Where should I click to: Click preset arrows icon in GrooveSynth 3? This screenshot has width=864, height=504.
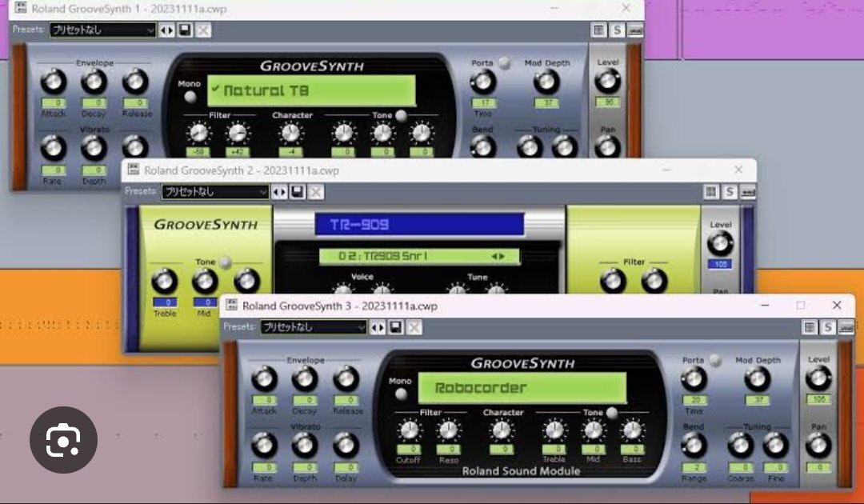pos(378,327)
